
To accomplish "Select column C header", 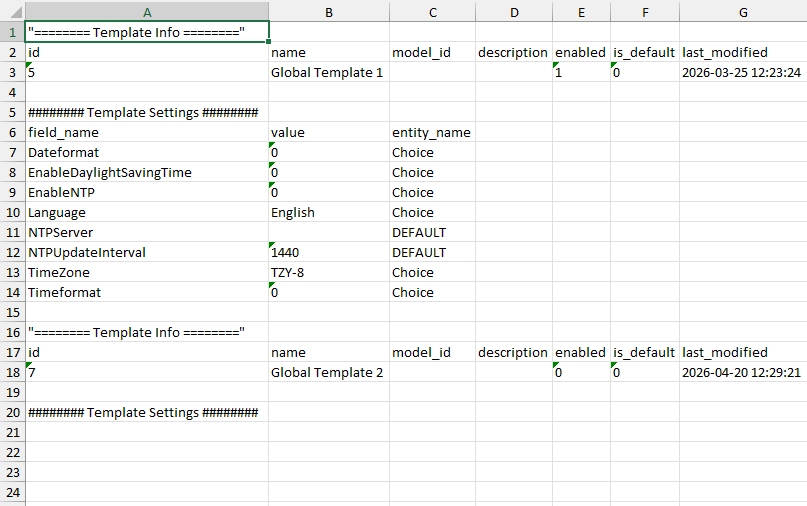I will [x=432, y=12].
